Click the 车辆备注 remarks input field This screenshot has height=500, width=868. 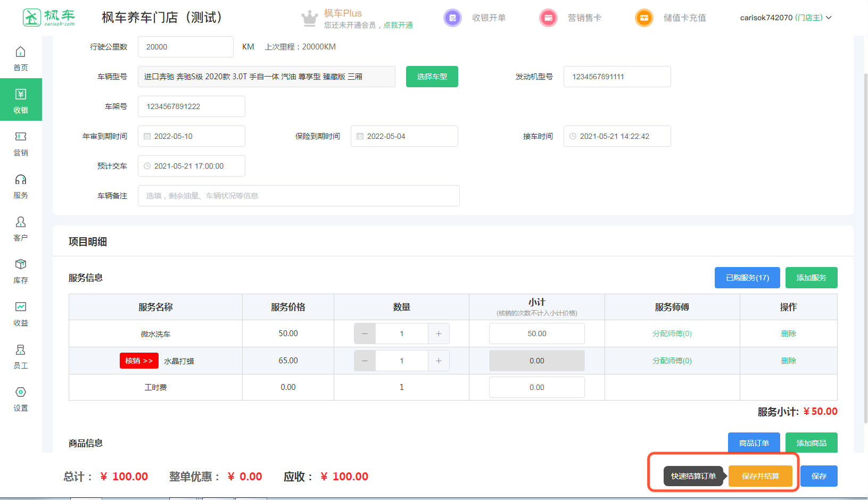pyautogui.click(x=299, y=196)
